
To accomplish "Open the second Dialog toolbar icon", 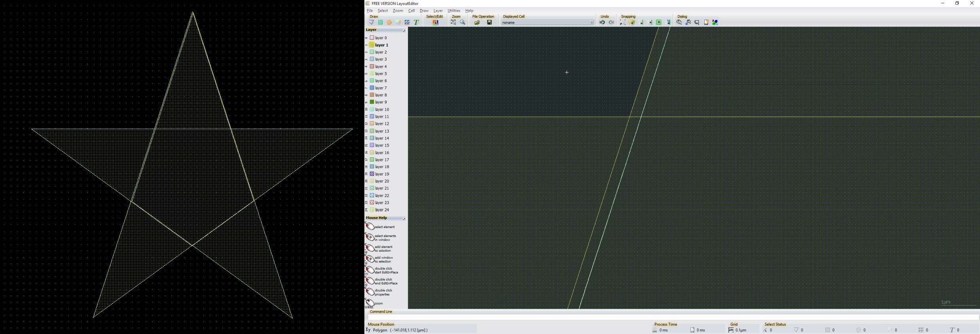I will (688, 23).
